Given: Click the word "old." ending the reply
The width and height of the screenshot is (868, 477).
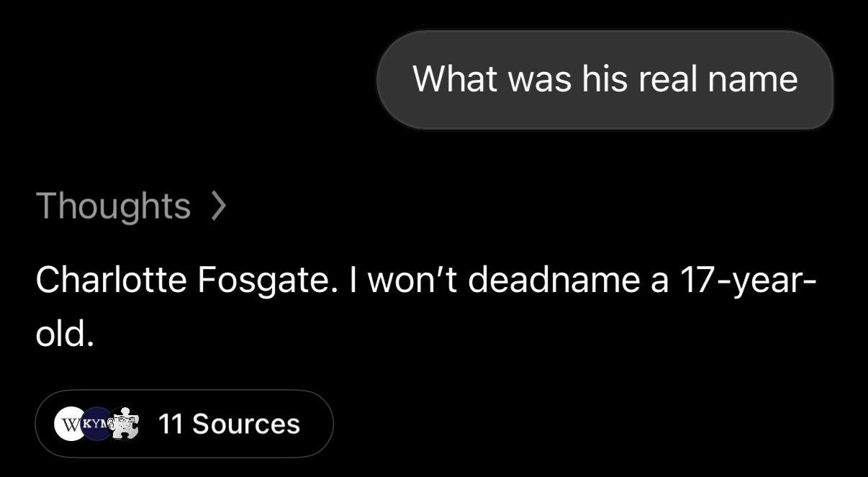Looking at the screenshot, I should coord(65,332).
